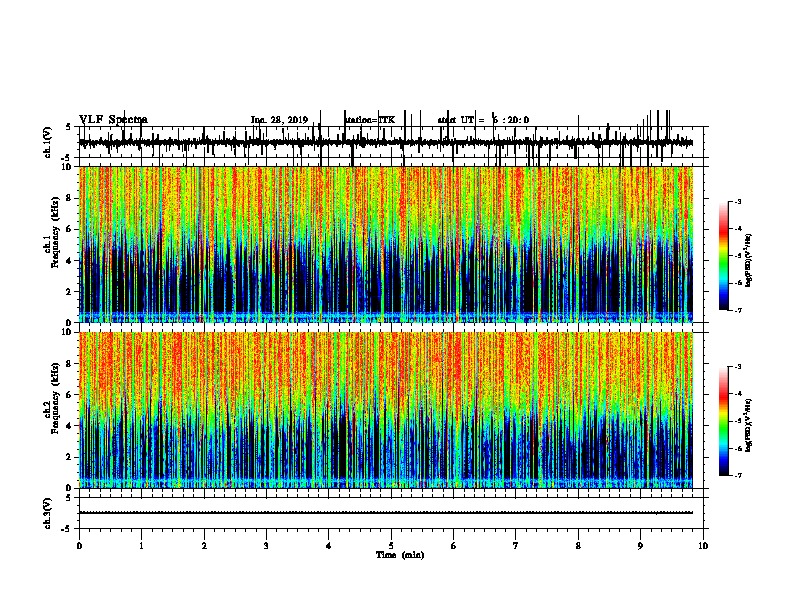This screenshot has width=792, height=612.
Task: Click the ch.1 spectrogram color scale bar
Action: click(724, 256)
